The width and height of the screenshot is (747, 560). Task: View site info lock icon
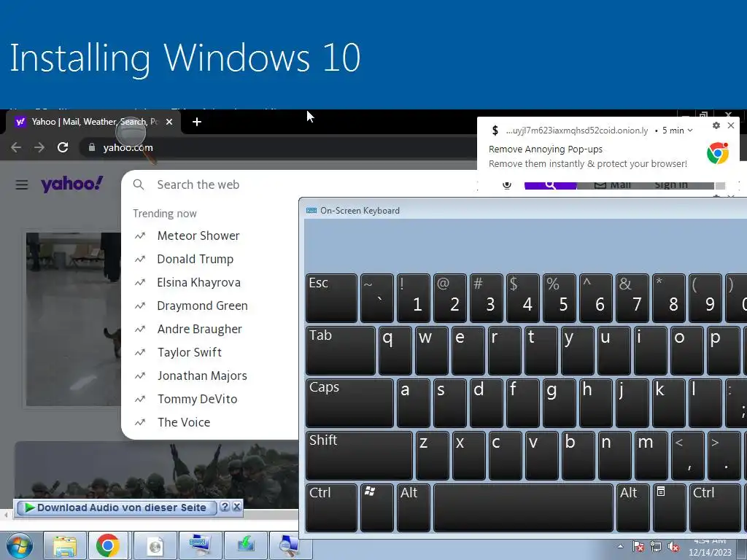point(92,147)
